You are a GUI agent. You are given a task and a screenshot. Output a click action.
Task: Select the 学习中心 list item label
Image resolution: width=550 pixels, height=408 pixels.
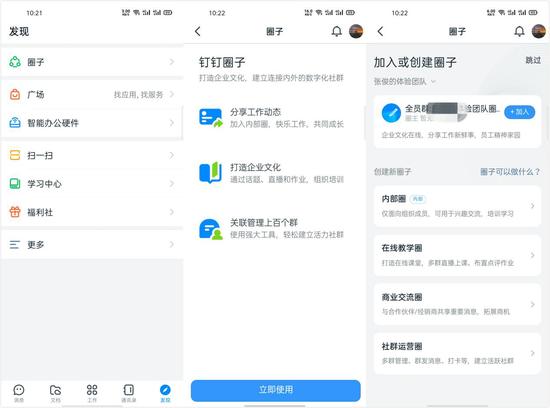44,184
